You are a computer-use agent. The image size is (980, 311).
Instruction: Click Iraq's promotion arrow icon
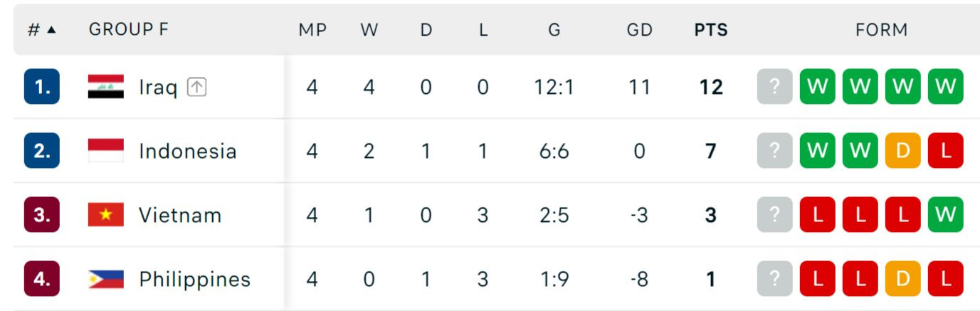[x=196, y=87]
